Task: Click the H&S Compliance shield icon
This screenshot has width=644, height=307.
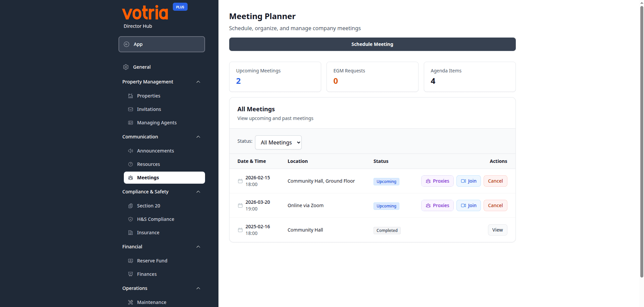Action: pyautogui.click(x=131, y=219)
